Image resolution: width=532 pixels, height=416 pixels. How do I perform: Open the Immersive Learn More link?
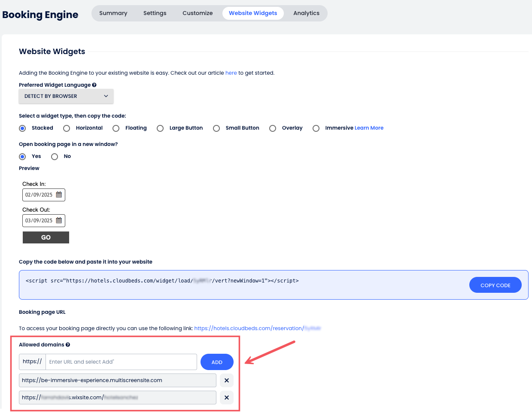[x=369, y=128]
